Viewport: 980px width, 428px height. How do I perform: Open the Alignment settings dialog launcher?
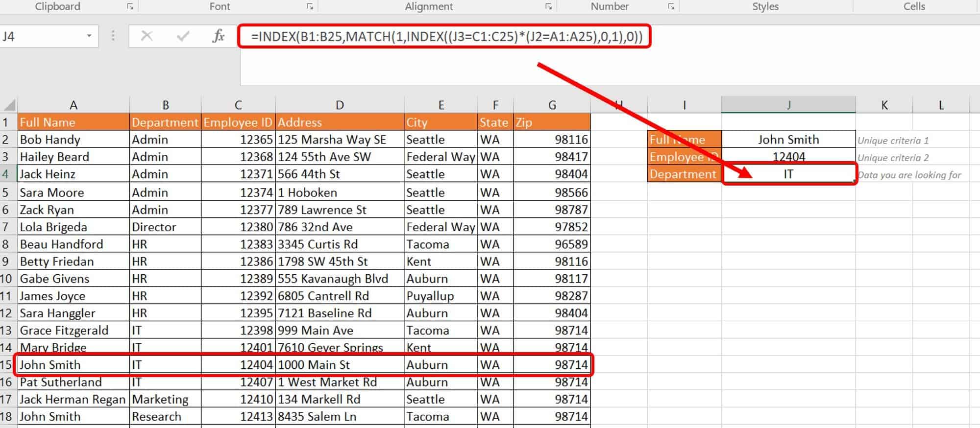point(548,6)
